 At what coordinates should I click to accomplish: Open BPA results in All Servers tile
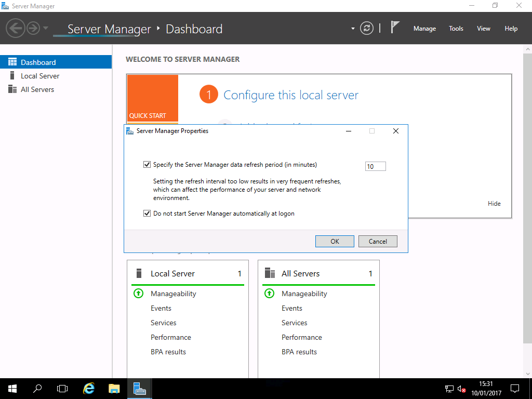tap(299, 352)
